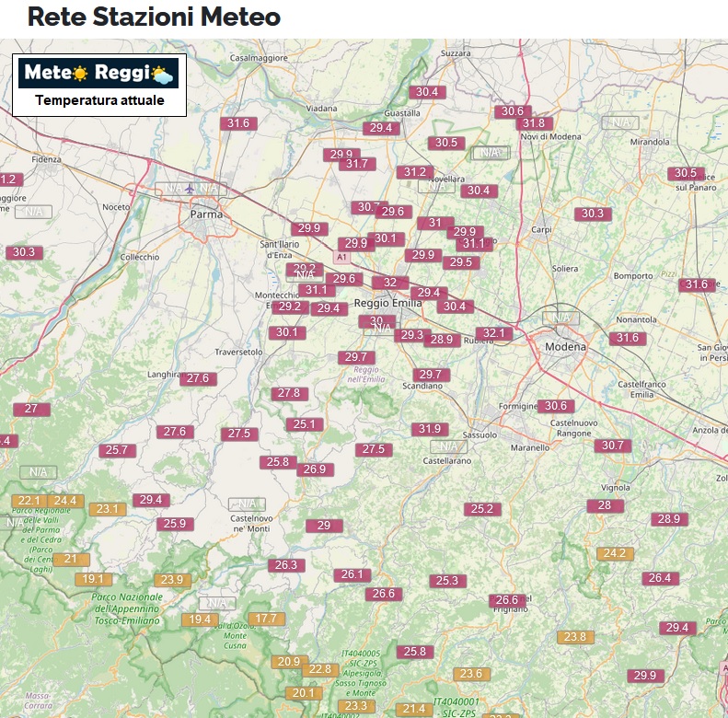This screenshot has width=728, height=718.
Task: Click the 31.9 marker above Sassuolo
Action: 430,429
